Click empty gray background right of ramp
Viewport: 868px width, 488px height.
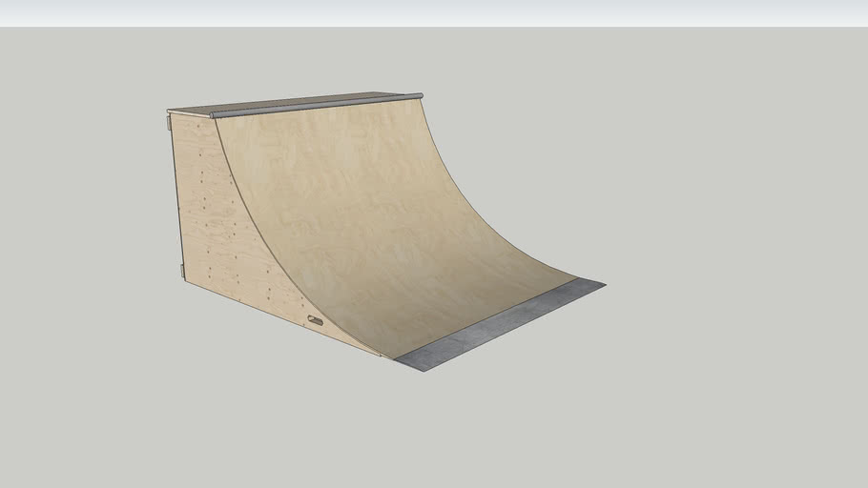tap(725, 238)
